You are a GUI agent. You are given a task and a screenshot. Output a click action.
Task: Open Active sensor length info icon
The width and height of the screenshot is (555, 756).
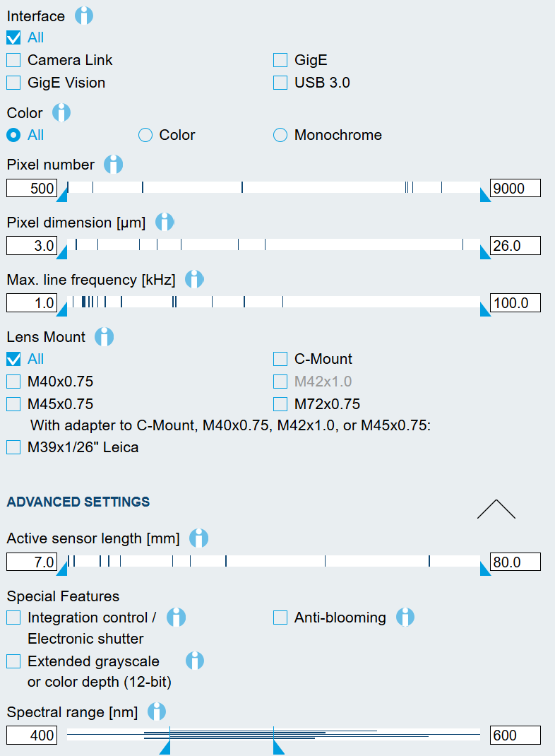tap(199, 538)
